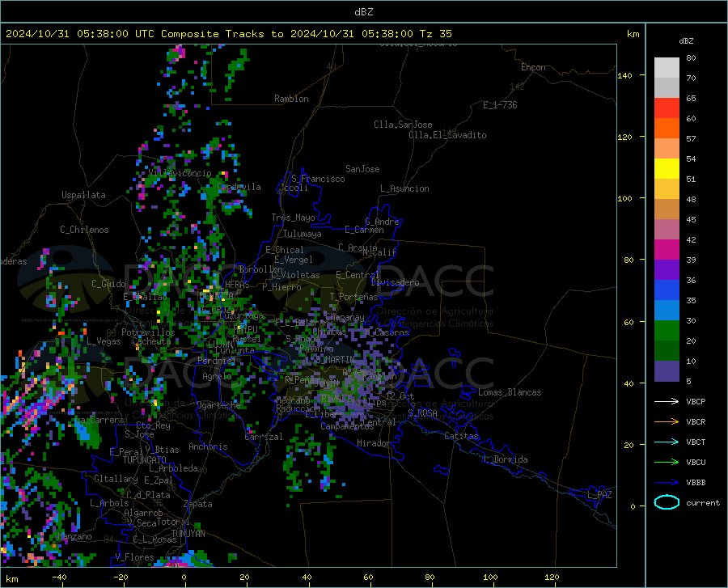This screenshot has height=588, width=728.
Task: Click the dBZ title at top
Action: tap(363, 12)
